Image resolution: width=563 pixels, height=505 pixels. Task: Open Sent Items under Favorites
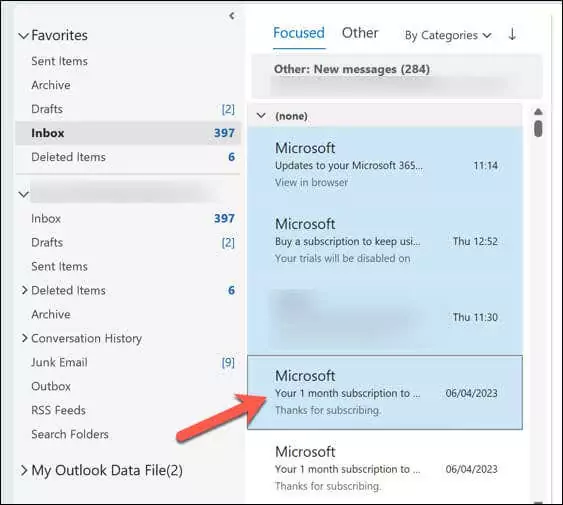[59, 61]
